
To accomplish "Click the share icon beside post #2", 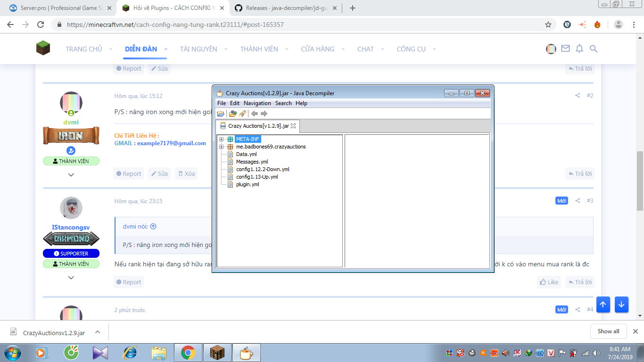I will tap(578, 96).
